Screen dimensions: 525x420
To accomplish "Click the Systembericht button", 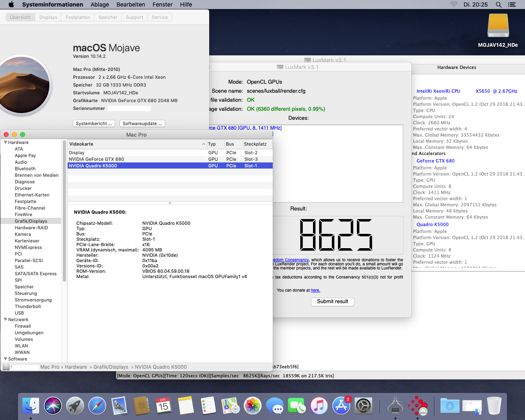I will [x=94, y=123].
